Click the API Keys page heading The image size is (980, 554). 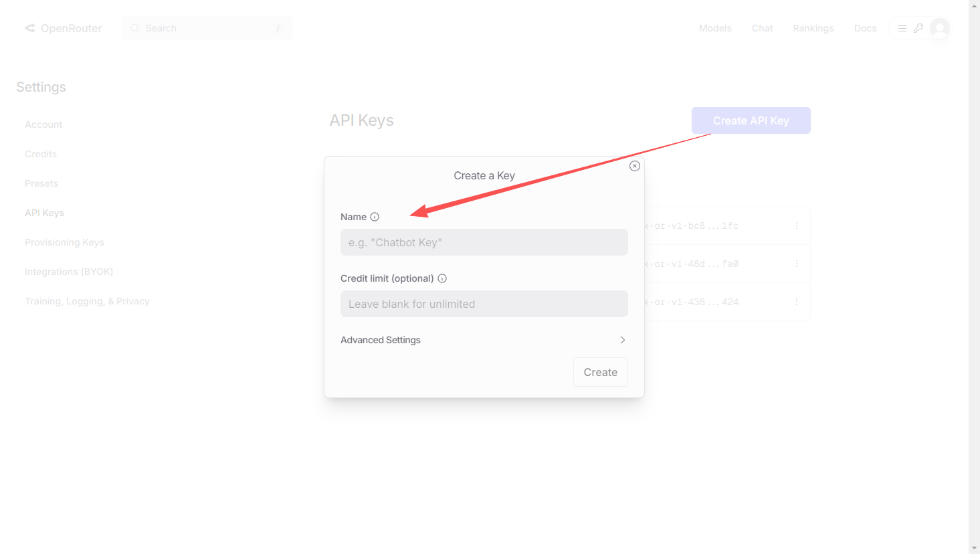(x=361, y=120)
